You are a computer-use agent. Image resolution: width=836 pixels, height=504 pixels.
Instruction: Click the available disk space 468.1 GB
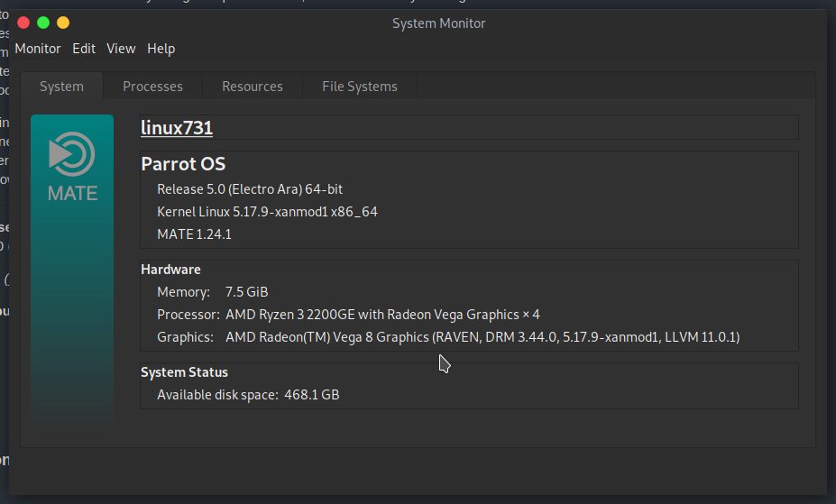[312, 395]
